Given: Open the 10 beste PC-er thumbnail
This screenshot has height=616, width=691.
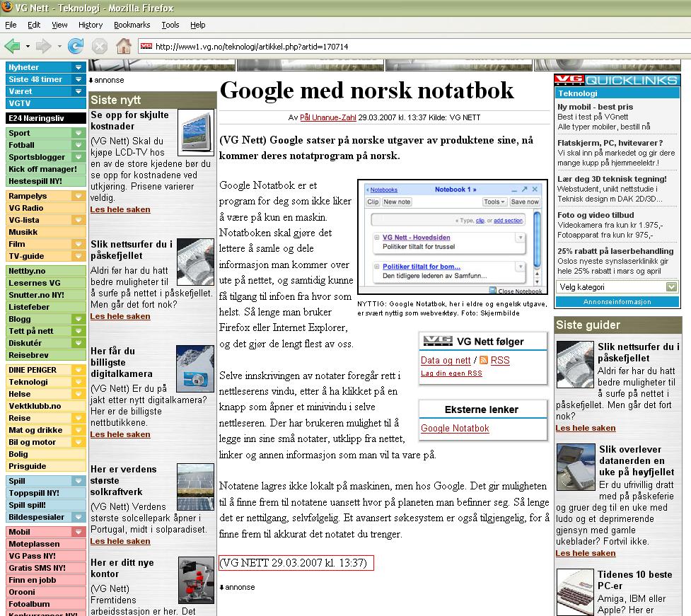Looking at the screenshot, I should (x=575, y=592).
